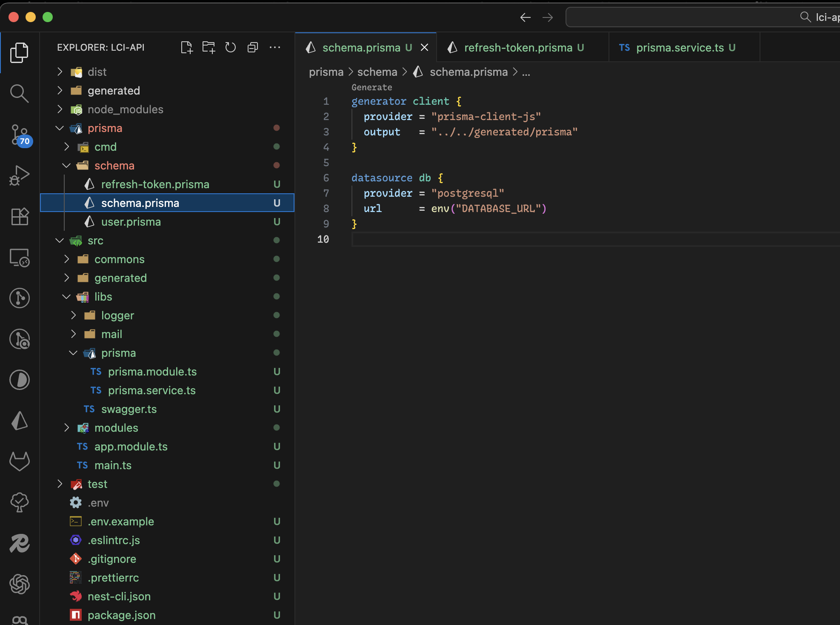The image size is (840, 625).
Task: Open the Search view in activity bar
Action: (20, 93)
